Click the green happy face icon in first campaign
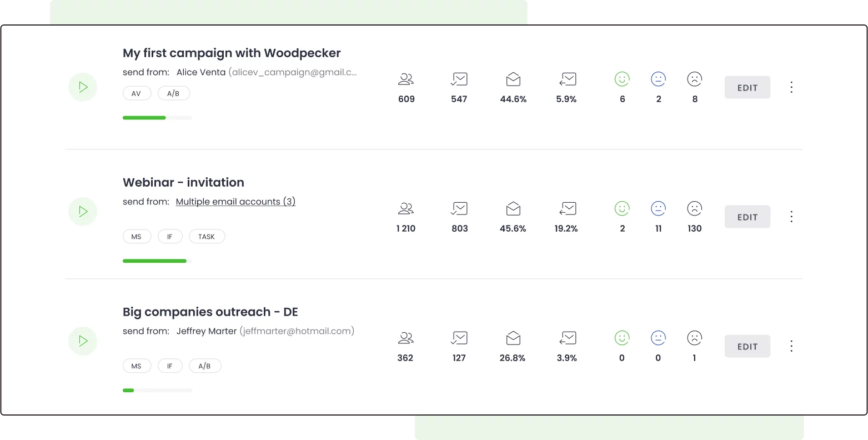The image size is (868, 440). tap(622, 79)
